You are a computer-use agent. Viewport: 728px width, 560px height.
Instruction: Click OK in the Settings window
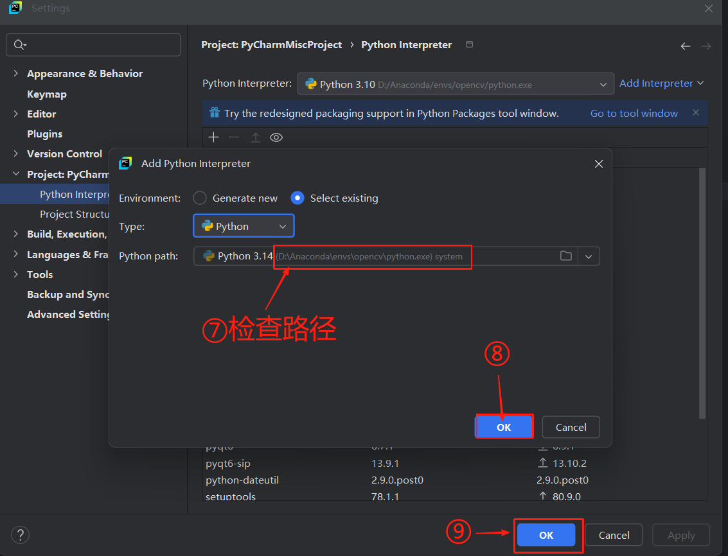click(x=546, y=535)
